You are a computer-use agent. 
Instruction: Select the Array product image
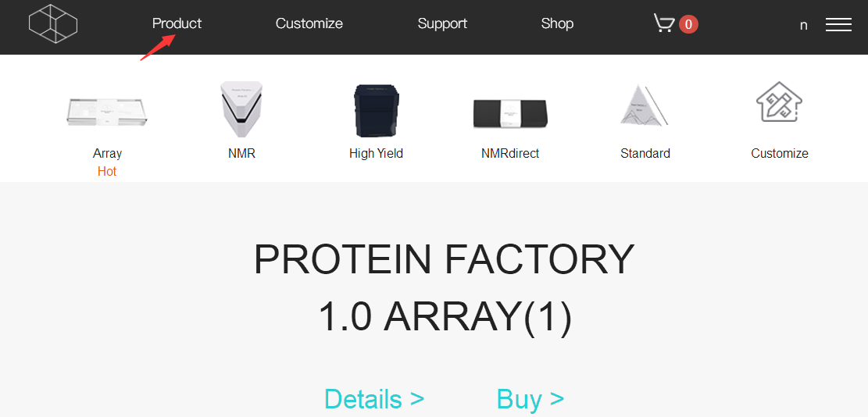(x=107, y=112)
